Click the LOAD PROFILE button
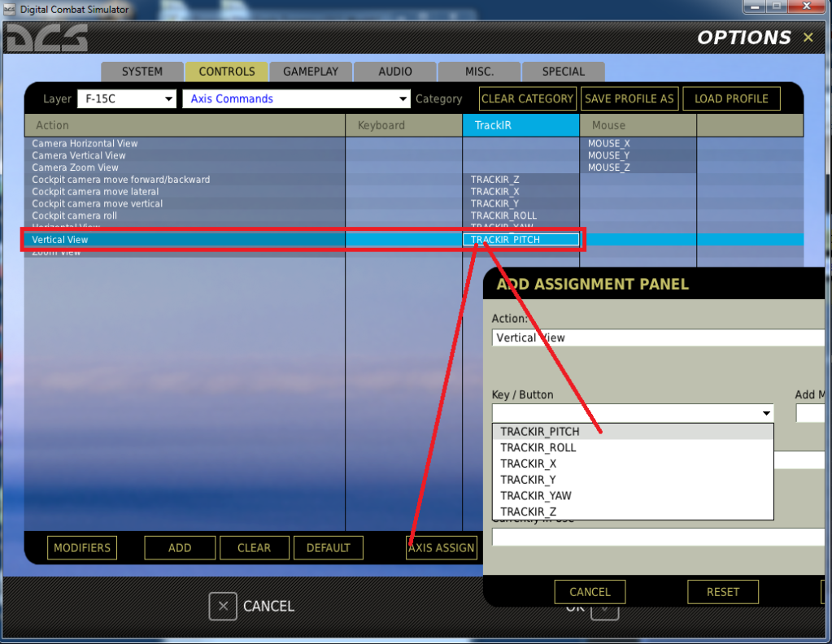 (731, 98)
